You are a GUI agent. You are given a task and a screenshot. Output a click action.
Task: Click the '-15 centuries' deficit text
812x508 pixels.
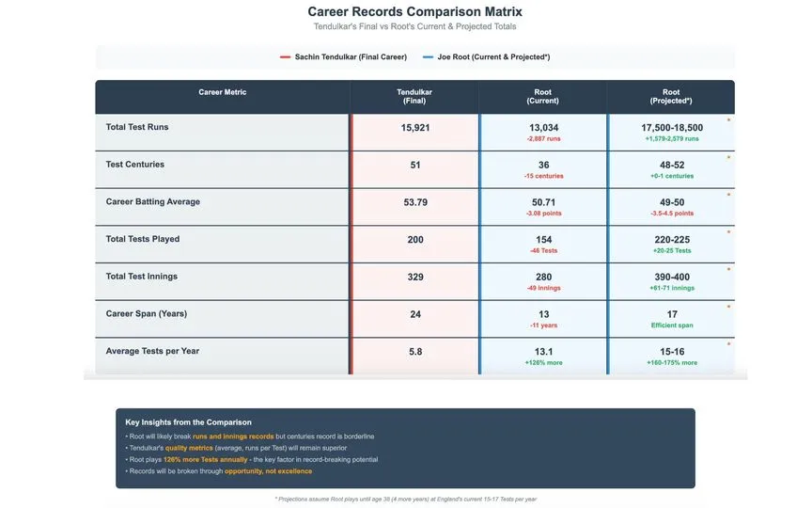point(544,176)
